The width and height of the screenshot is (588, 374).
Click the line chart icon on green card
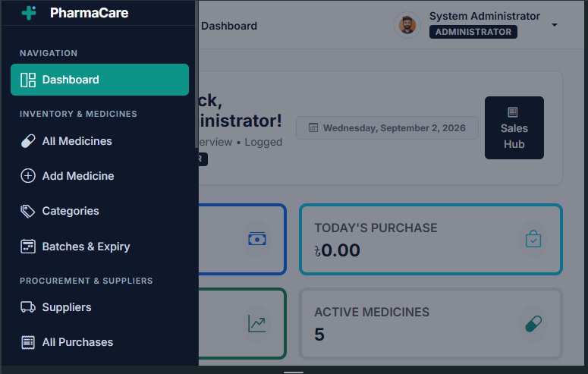pos(257,323)
